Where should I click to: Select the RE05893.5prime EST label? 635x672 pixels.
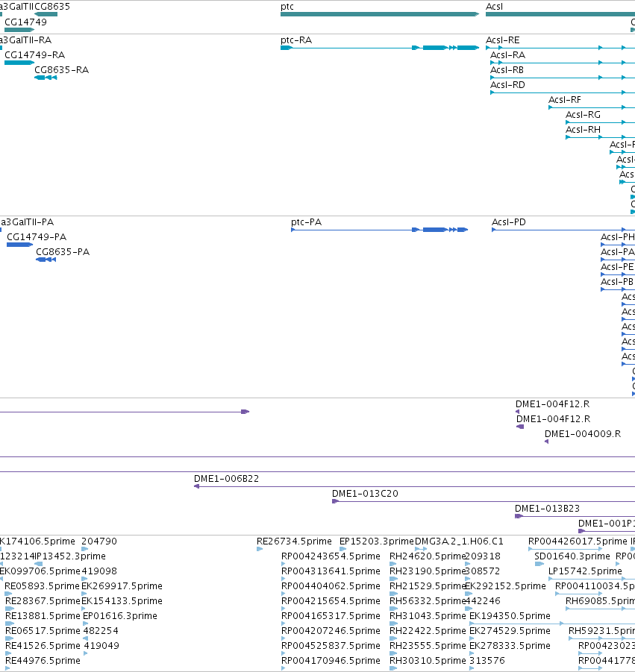(x=42, y=587)
